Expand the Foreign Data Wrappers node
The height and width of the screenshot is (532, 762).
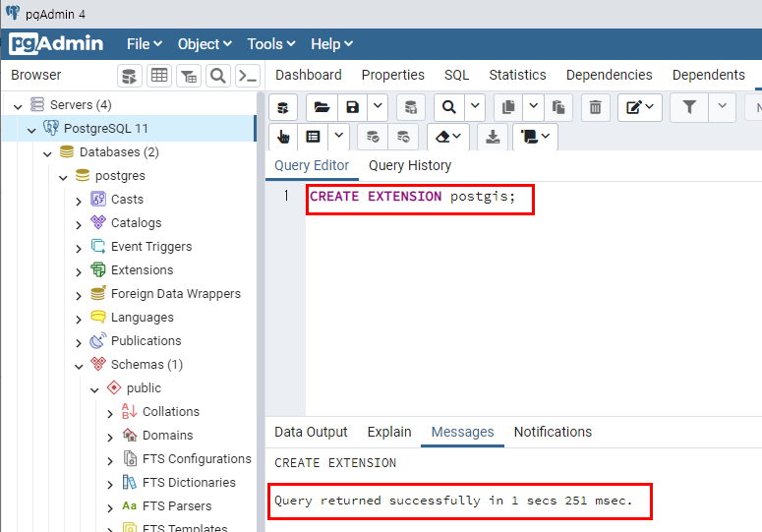tap(79, 295)
